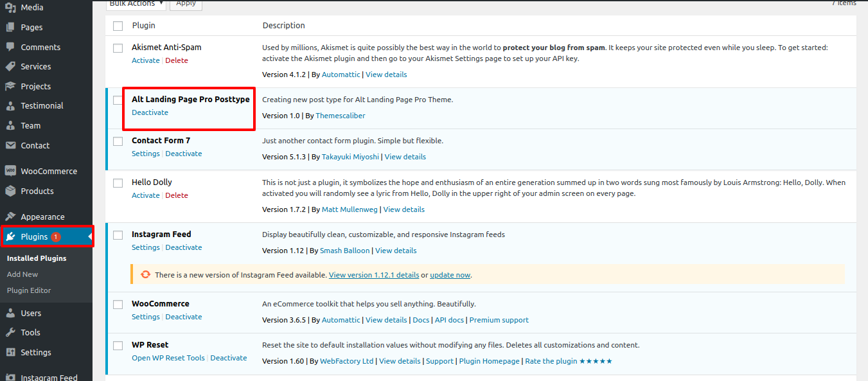Screen dimensions: 868x381
Task: Click the Tools wrench icon
Action: 10,332
